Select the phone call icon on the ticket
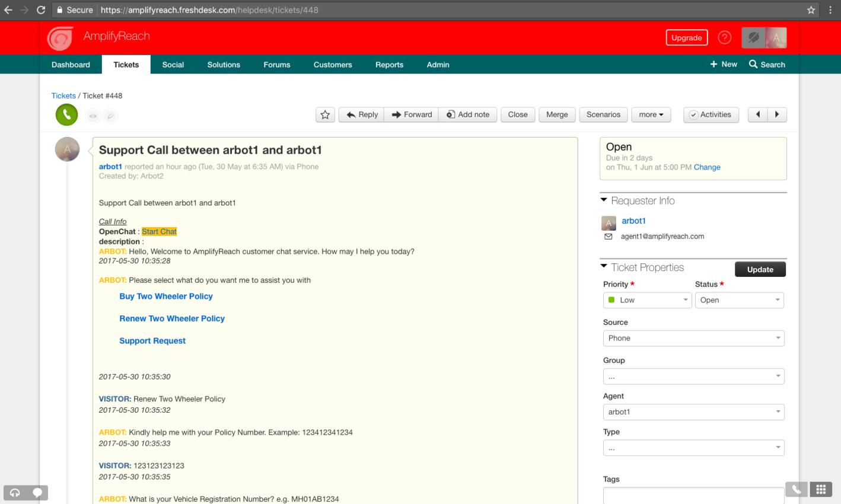Image resolution: width=841 pixels, height=504 pixels. [x=66, y=114]
